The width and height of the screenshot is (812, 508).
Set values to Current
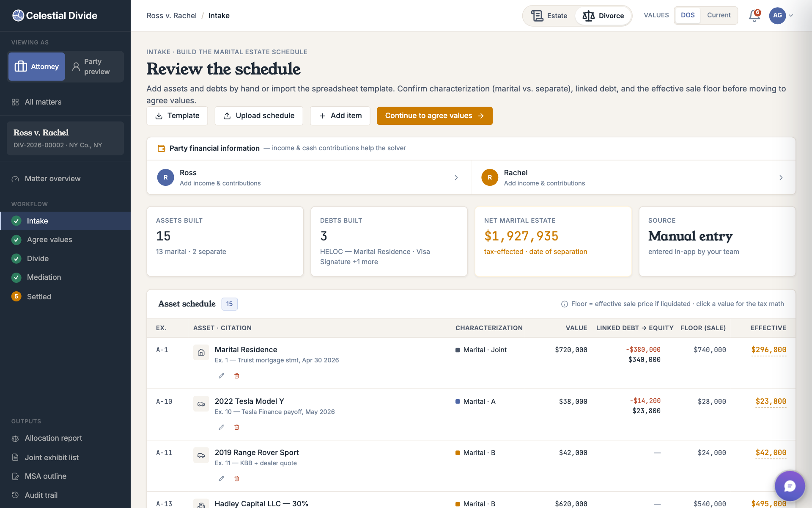coord(719,15)
